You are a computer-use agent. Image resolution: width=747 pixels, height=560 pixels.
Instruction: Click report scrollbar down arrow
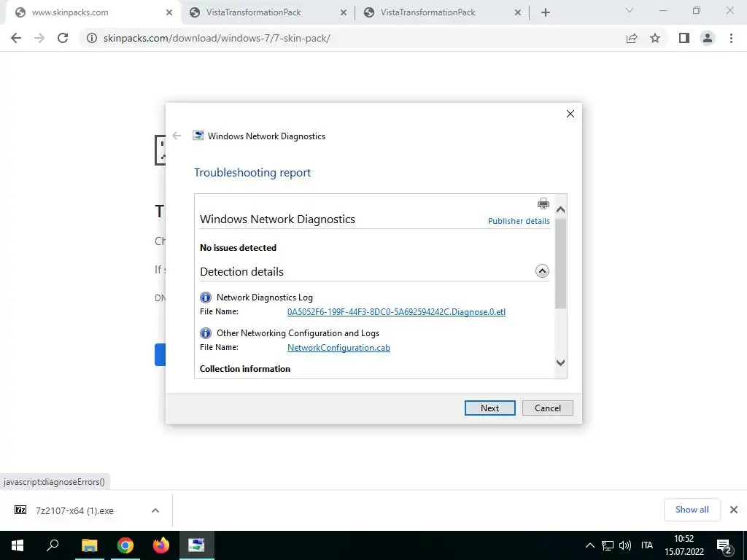click(x=561, y=363)
